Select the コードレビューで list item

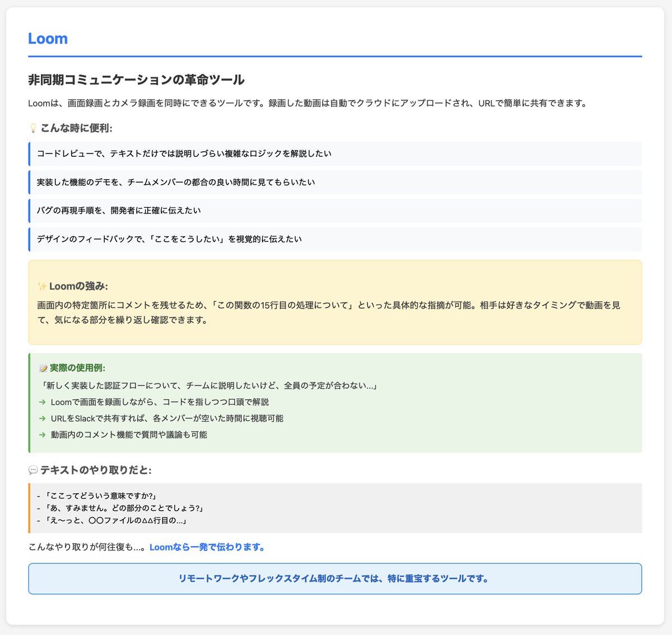(x=335, y=153)
